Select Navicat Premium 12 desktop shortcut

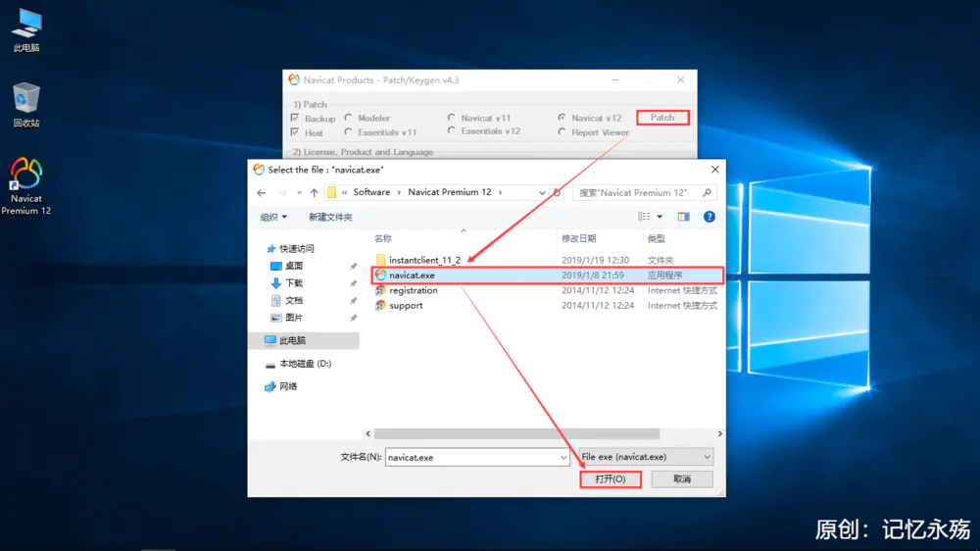tap(26, 186)
